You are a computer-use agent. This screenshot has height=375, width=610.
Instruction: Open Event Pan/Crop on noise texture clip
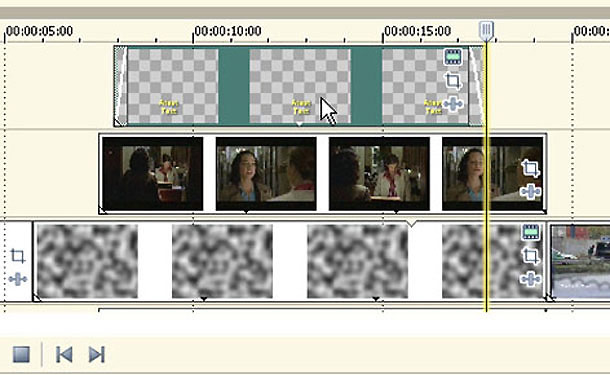coord(531,256)
